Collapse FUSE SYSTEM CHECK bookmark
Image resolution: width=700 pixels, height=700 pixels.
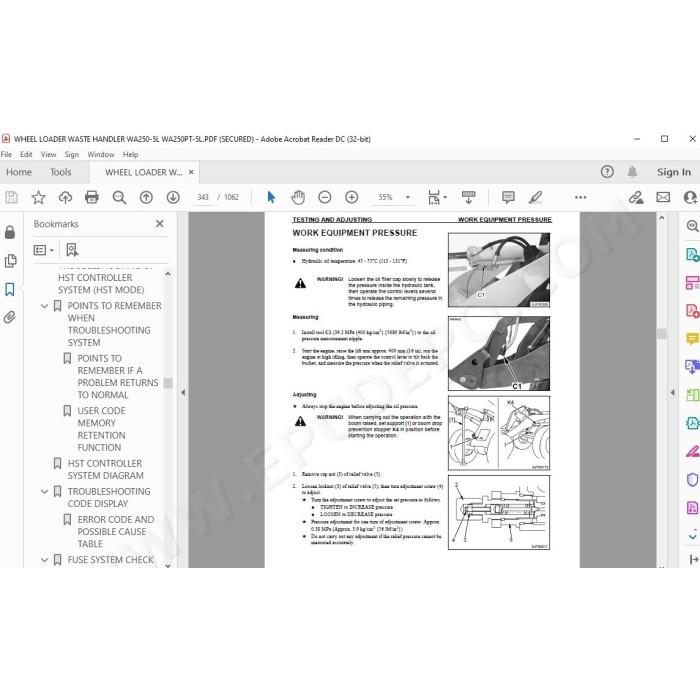point(45,560)
